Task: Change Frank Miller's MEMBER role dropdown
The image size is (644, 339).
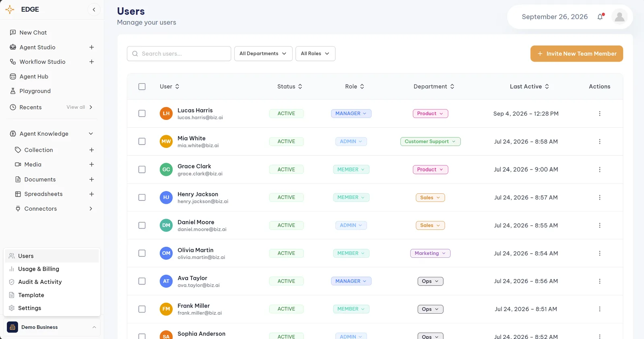Action: [351, 309]
